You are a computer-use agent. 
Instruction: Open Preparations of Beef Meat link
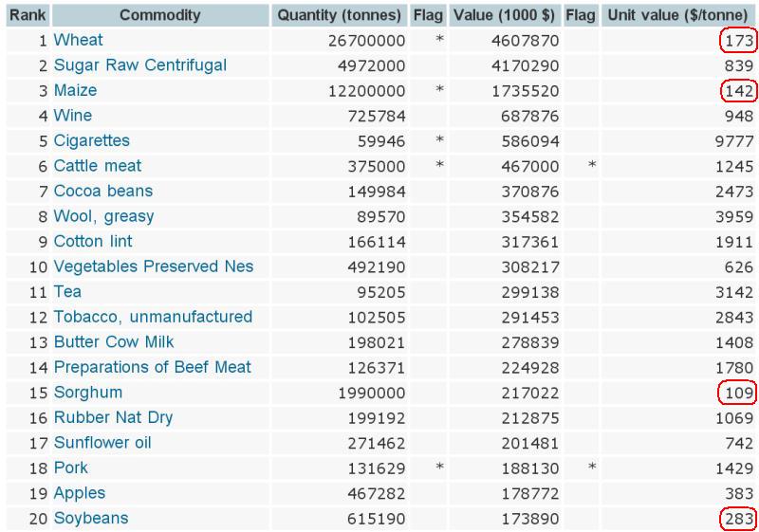152,367
